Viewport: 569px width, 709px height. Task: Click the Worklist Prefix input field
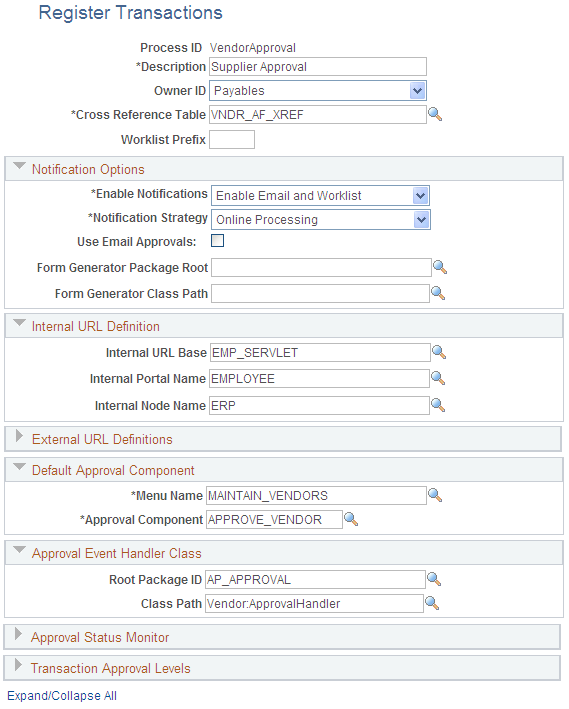(232, 140)
